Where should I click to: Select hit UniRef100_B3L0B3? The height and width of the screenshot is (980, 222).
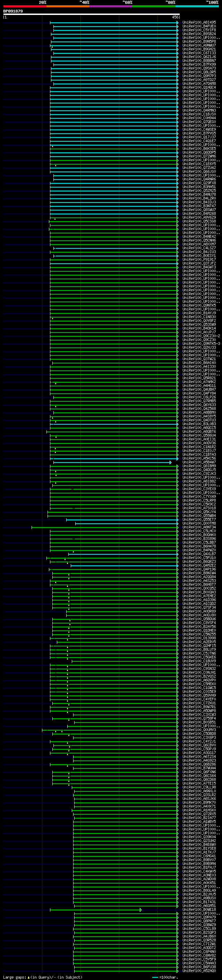click(199, 424)
